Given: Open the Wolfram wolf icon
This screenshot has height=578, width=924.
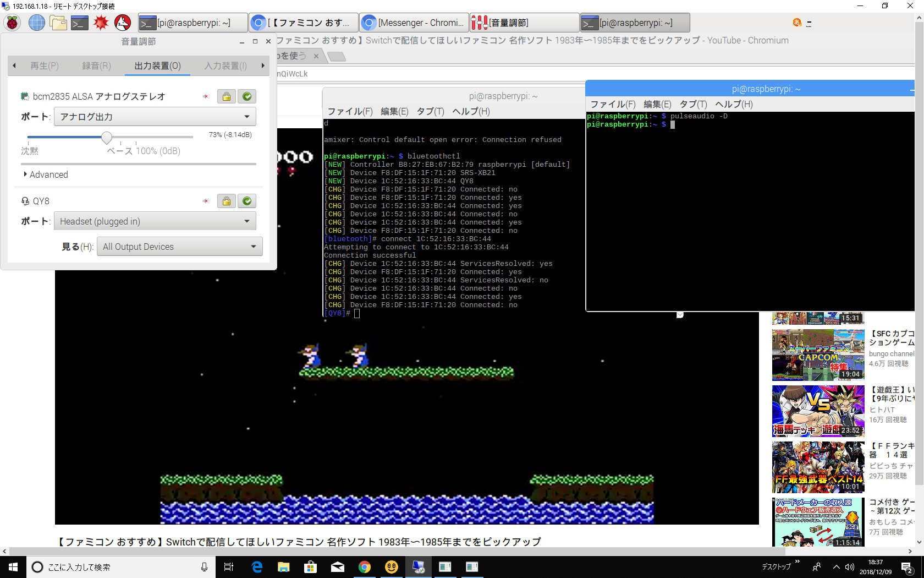Looking at the screenshot, I should [x=123, y=23].
